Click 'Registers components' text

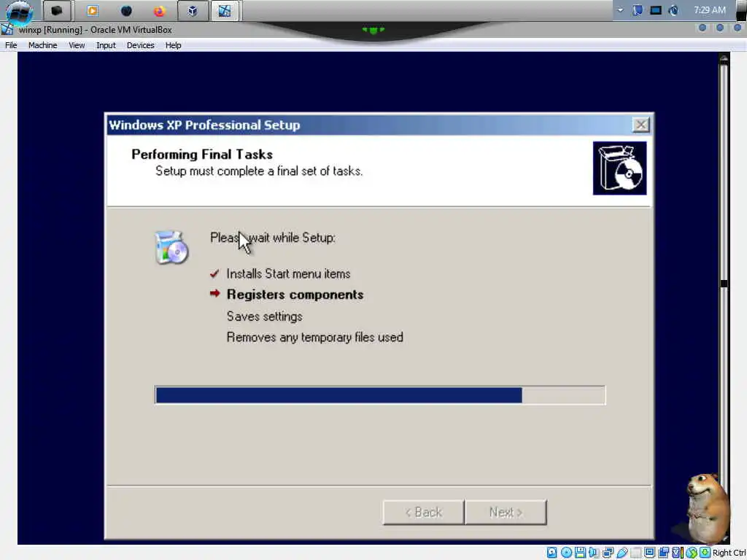[295, 295]
